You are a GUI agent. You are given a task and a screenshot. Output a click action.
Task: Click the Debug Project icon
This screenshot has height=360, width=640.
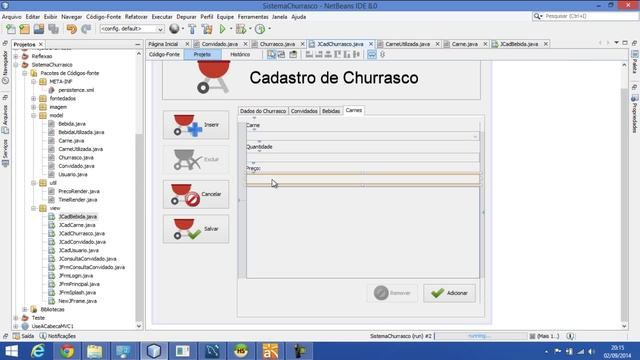tap(241, 29)
